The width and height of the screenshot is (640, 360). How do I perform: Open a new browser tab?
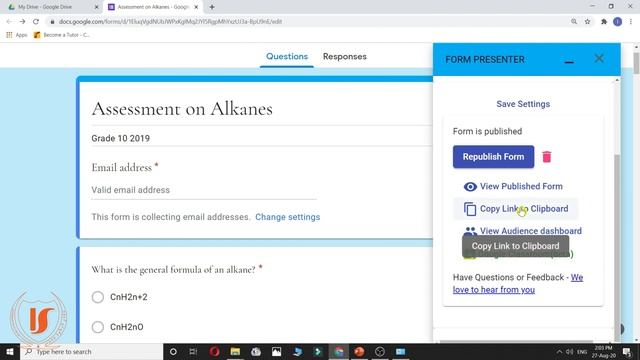pos(212,7)
